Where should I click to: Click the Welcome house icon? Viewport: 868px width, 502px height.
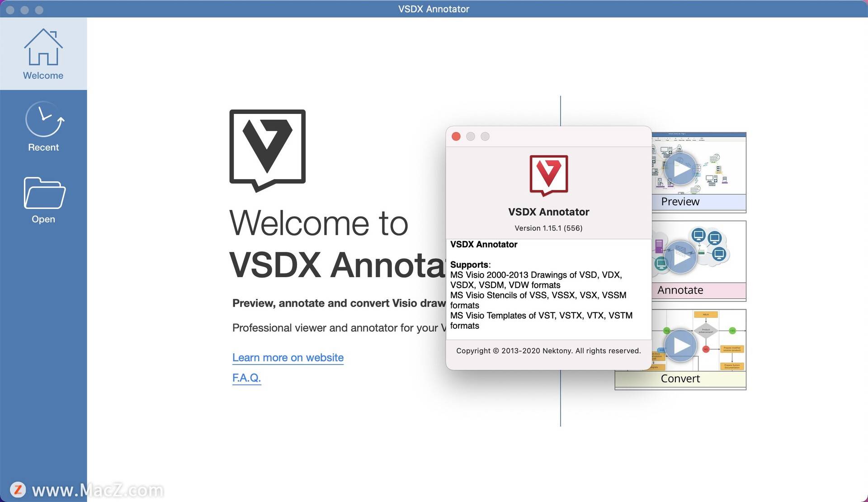click(x=43, y=47)
